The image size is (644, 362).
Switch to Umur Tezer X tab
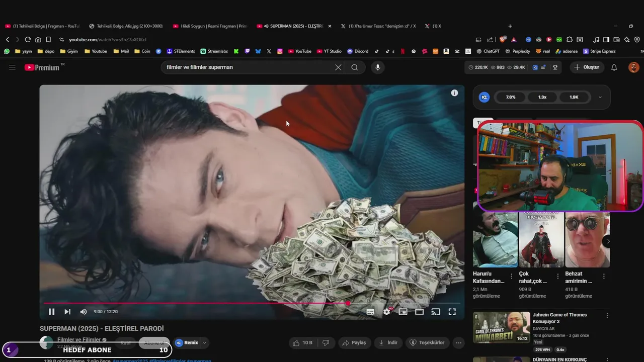pyautogui.click(x=378, y=26)
